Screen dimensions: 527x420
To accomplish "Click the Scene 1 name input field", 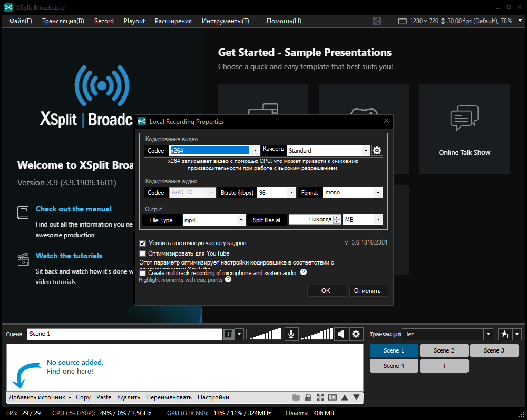I will click(124, 334).
